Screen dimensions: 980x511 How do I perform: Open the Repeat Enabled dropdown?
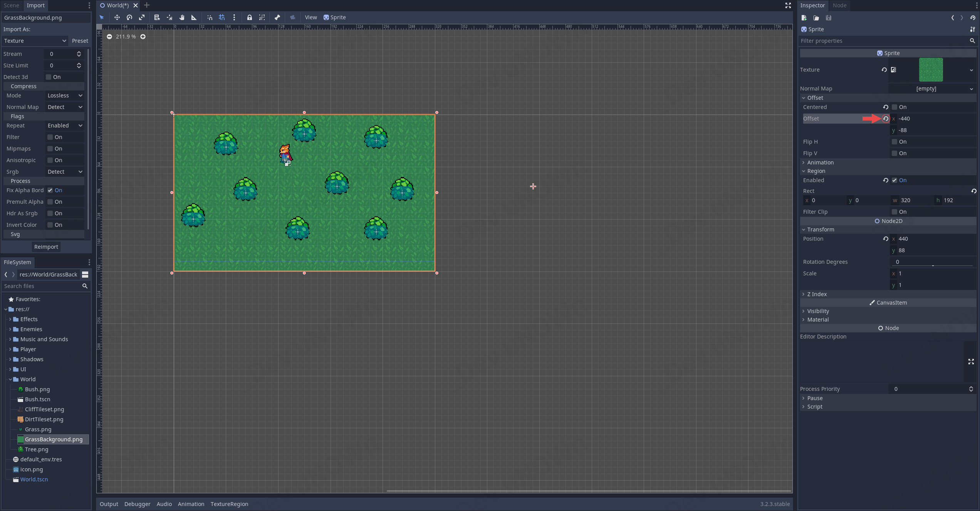pos(65,126)
